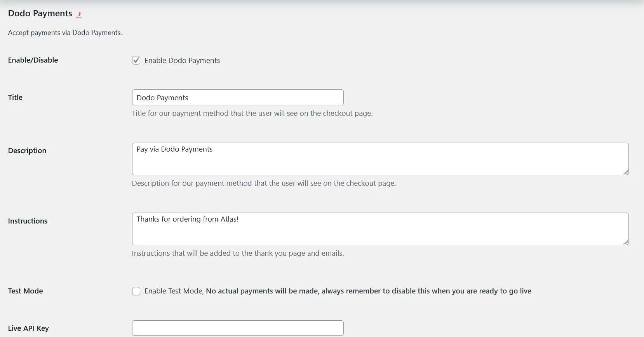Grab the Description textarea resize handle
The height and width of the screenshot is (337, 644).
click(626, 172)
